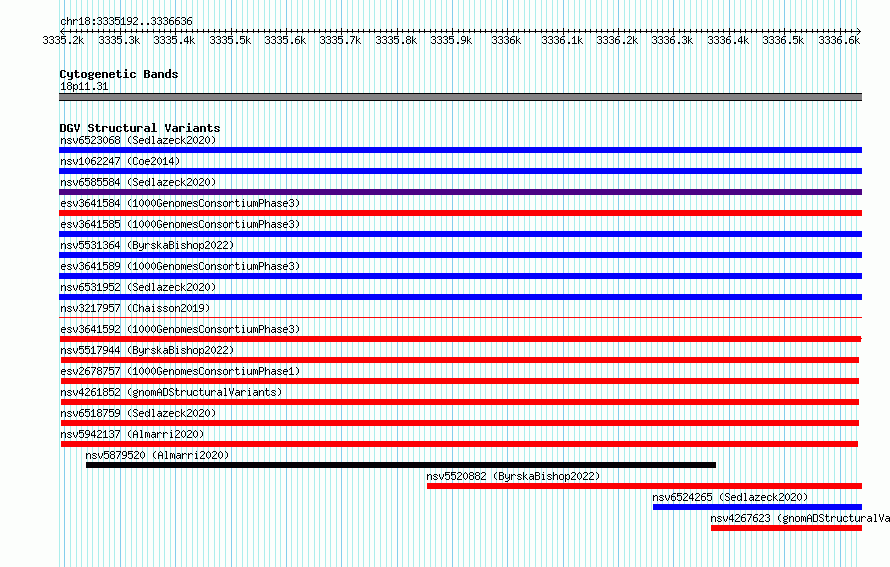Click the 18p11.31 band label
The width and height of the screenshot is (890, 567).
pos(84,86)
